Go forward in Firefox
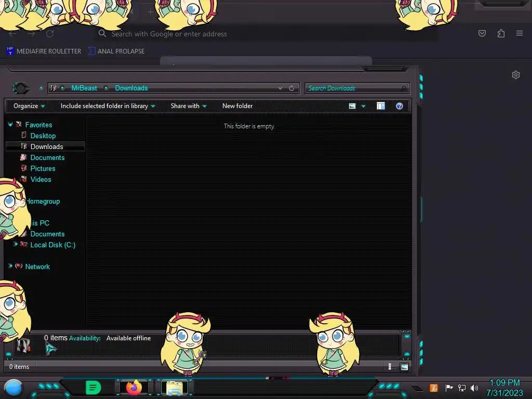This screenshot has height=399, width=532. [x=31, y=34]
